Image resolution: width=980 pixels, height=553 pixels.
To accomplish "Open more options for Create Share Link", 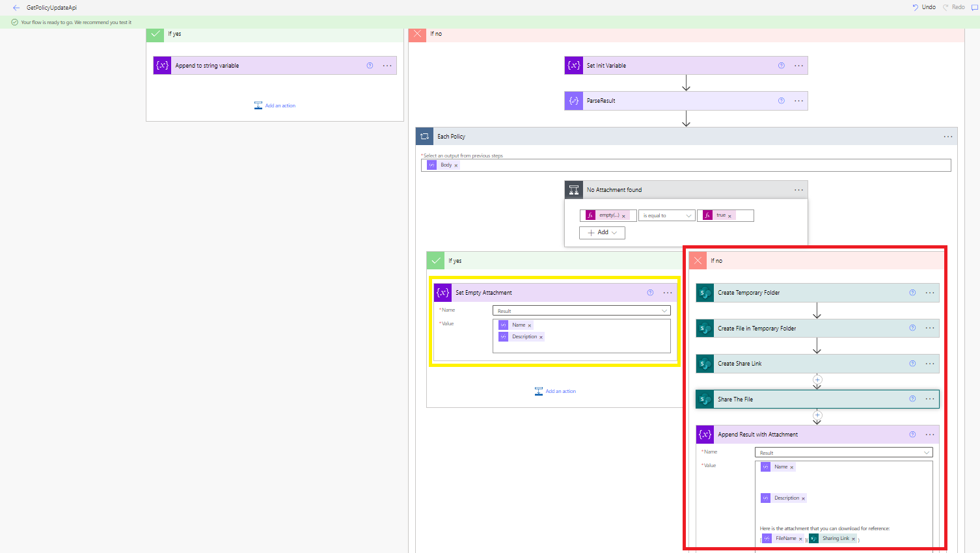I will click(x=930, y=364).
